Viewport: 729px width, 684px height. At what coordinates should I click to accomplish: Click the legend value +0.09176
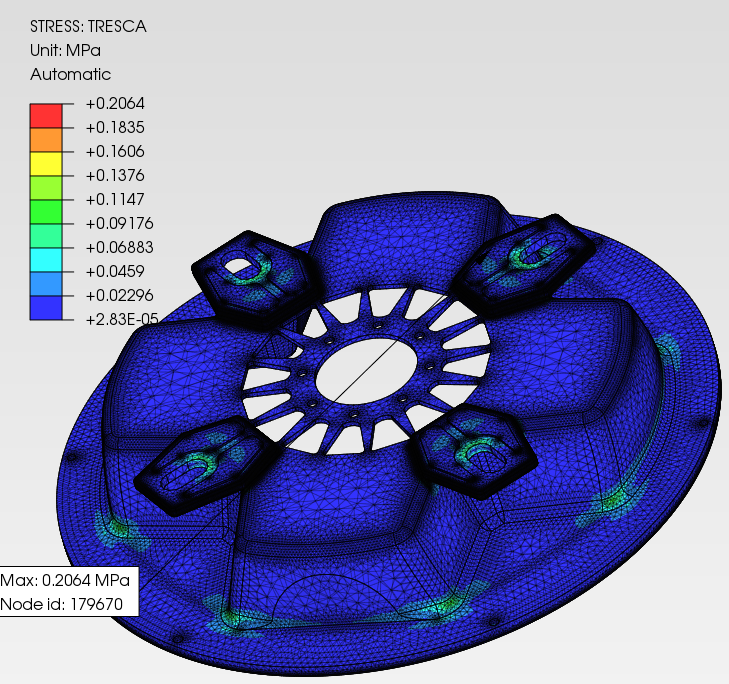coord(119,224)
